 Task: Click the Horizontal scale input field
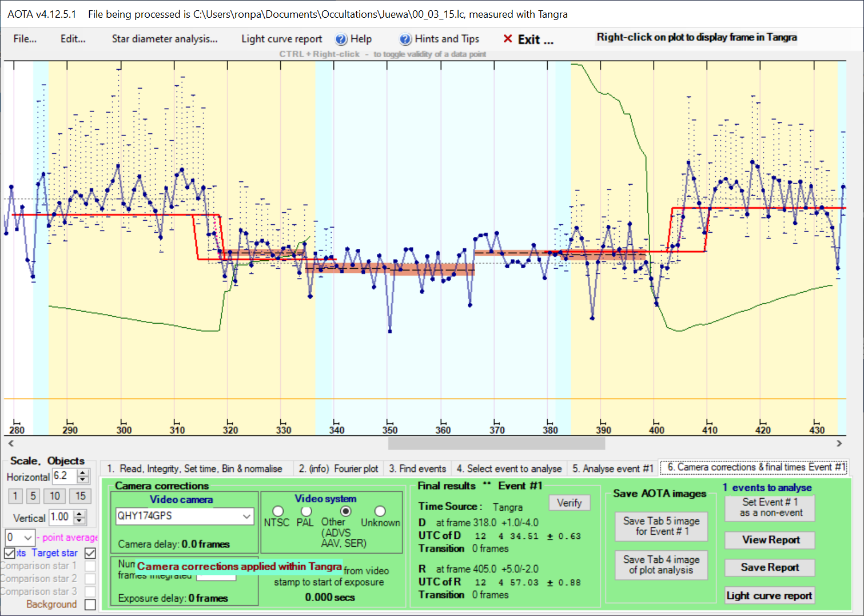click(x=65, y=476)
